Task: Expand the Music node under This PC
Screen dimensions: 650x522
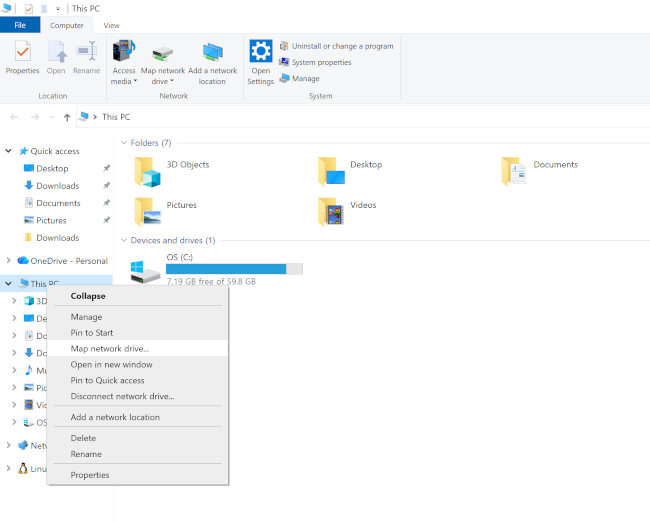Action: 15,370
